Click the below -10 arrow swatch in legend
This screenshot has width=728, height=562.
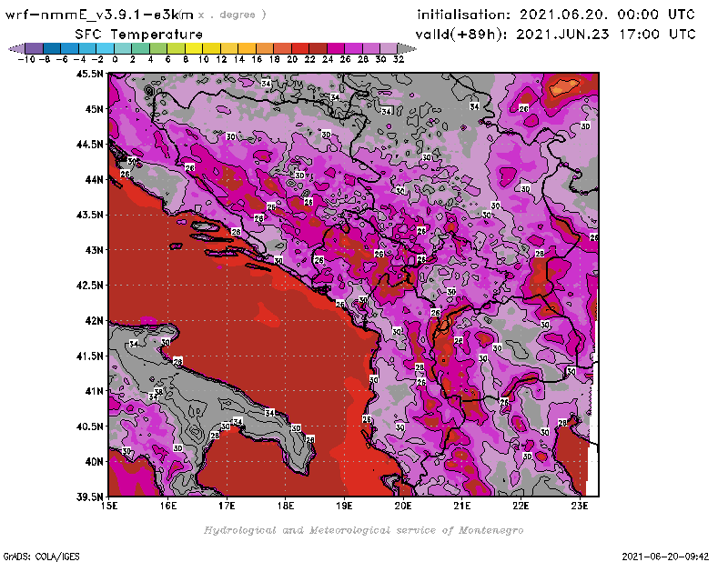(x=17, y=48)
